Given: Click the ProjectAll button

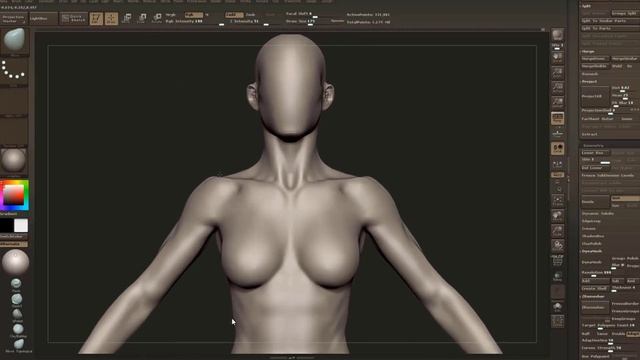Looking at the screenshot, I should (595, 96).
